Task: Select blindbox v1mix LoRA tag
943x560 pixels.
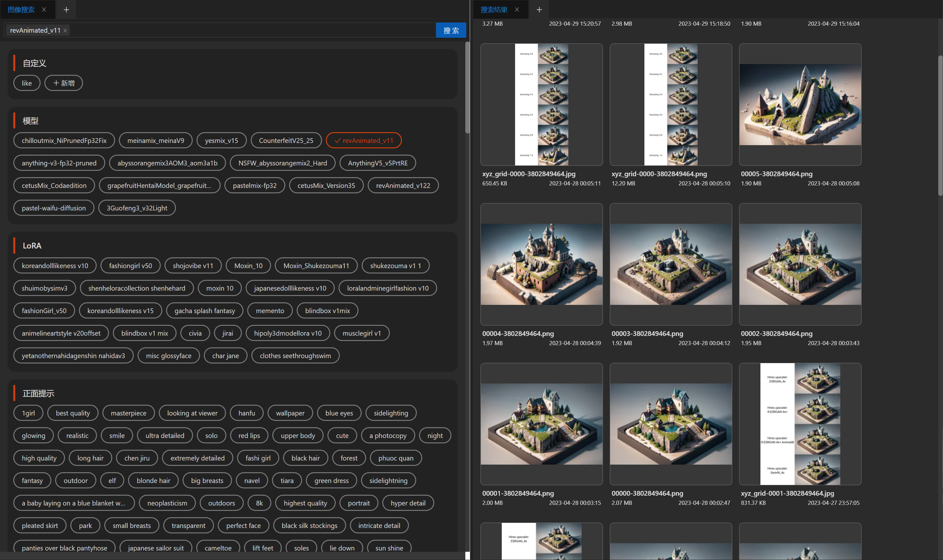Action: [327, 311]
